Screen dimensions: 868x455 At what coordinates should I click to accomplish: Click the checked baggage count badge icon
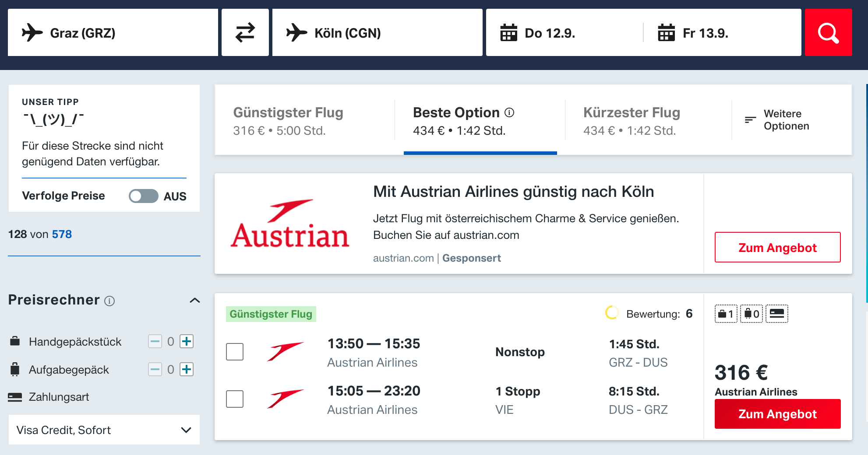pos(752,314)
